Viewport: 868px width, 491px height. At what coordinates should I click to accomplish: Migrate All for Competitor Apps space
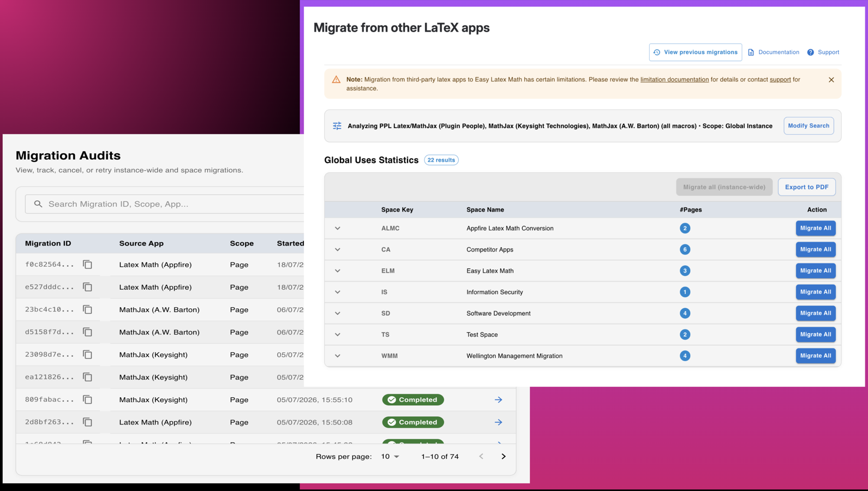click(x=816, y=249)
